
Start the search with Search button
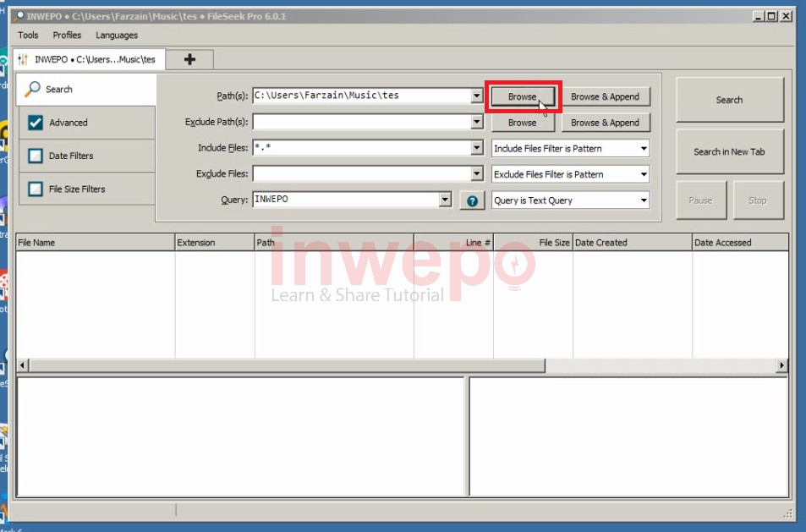tap(729, 100)
